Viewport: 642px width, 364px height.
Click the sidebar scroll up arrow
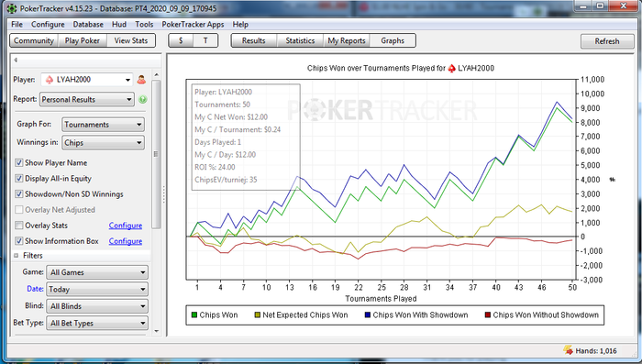(x=156, y=75)
